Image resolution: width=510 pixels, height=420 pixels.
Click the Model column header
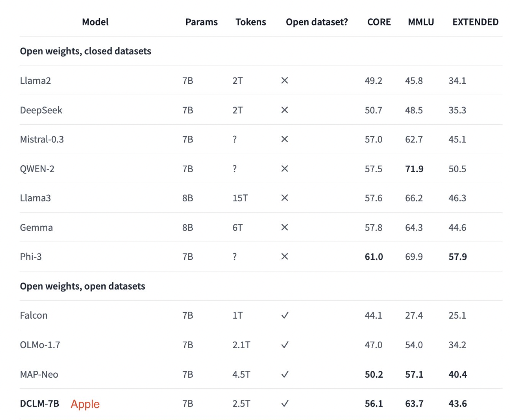pyautogui.click(x=95, y=22)
